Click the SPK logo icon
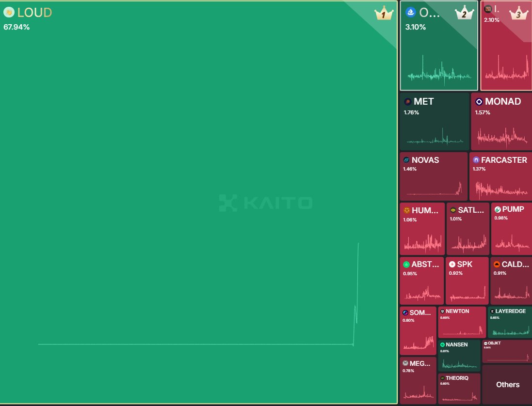 (x=452, y=265)
